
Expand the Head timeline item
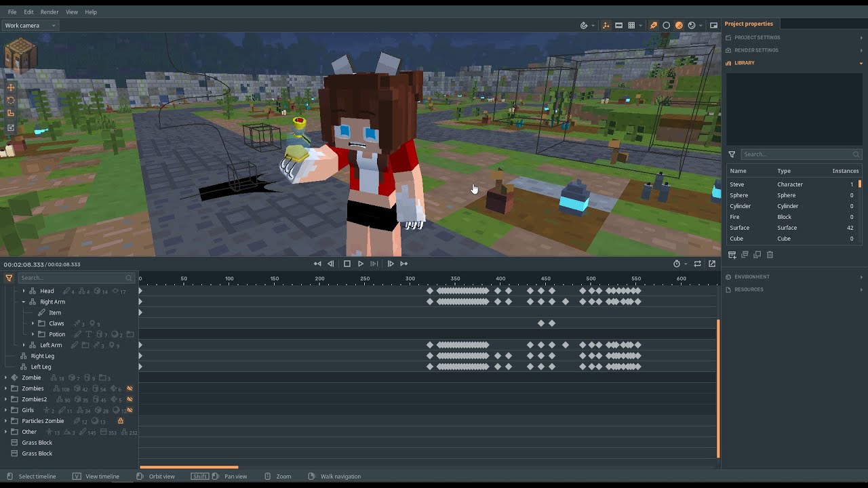coord(24,291)
